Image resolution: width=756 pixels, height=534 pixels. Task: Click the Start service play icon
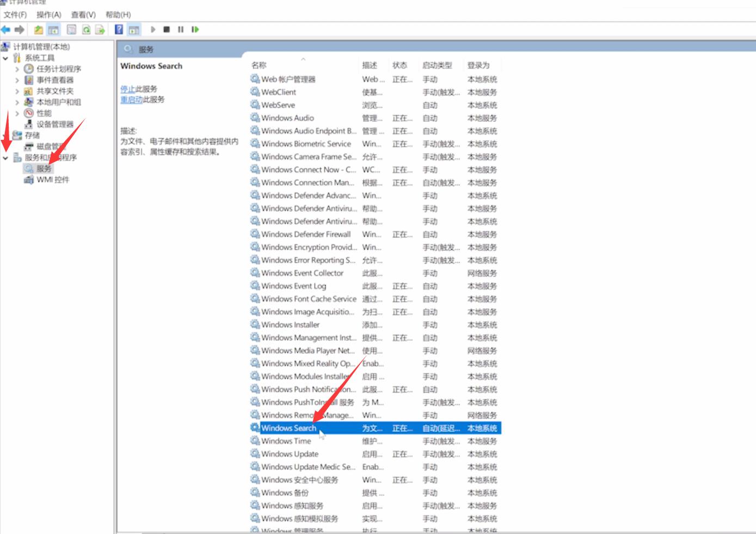(x=153, y=29)
